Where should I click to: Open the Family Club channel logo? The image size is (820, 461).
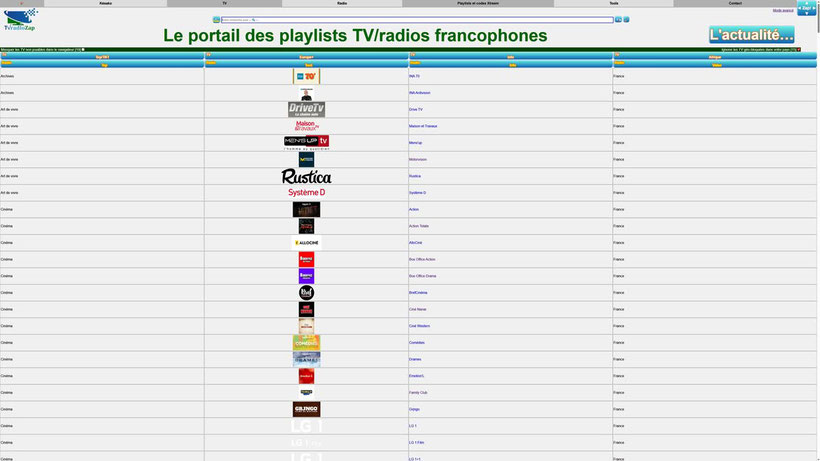(x=306, y=393)
